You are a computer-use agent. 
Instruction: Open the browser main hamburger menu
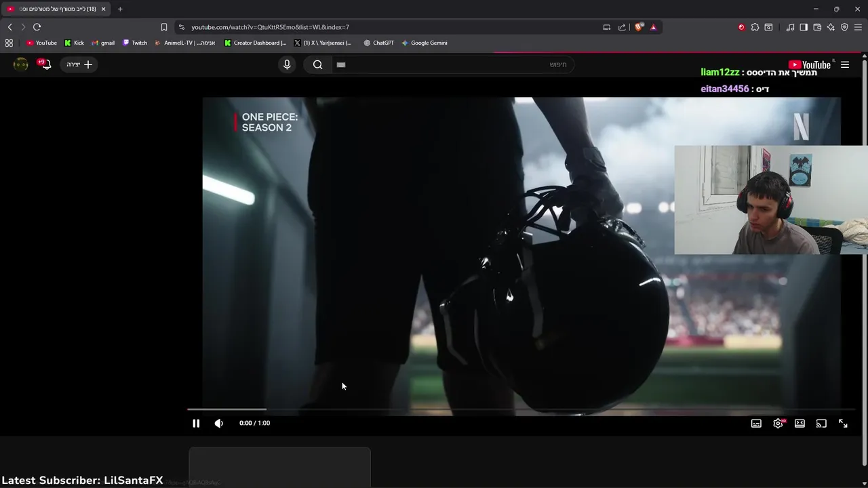[x=858, y=27]
